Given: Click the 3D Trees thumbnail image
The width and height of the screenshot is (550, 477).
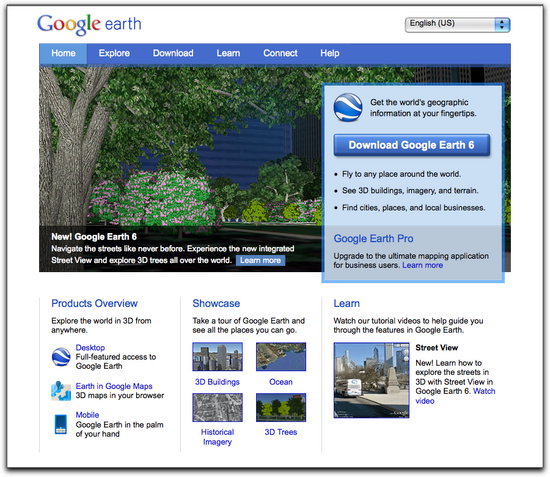Looking at the screenshot, I should tap(281, 407).
